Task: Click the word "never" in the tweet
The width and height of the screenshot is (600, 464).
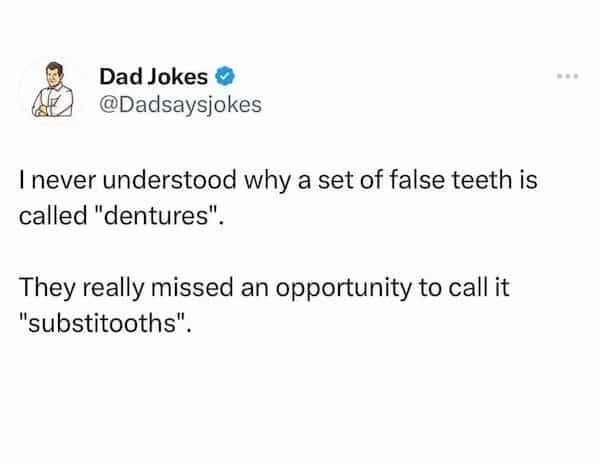Action: tap(64, 183)
